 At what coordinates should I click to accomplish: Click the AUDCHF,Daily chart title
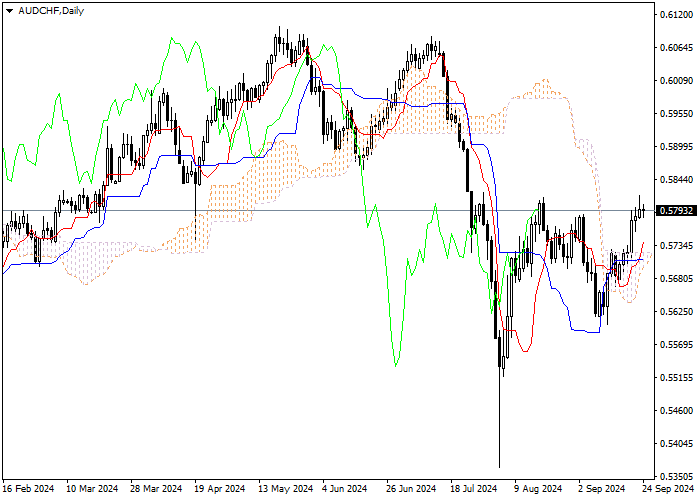coord(51,11)
